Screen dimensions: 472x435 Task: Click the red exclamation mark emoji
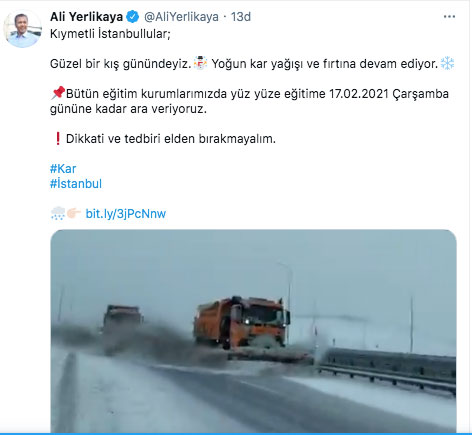tap(58, 138)
